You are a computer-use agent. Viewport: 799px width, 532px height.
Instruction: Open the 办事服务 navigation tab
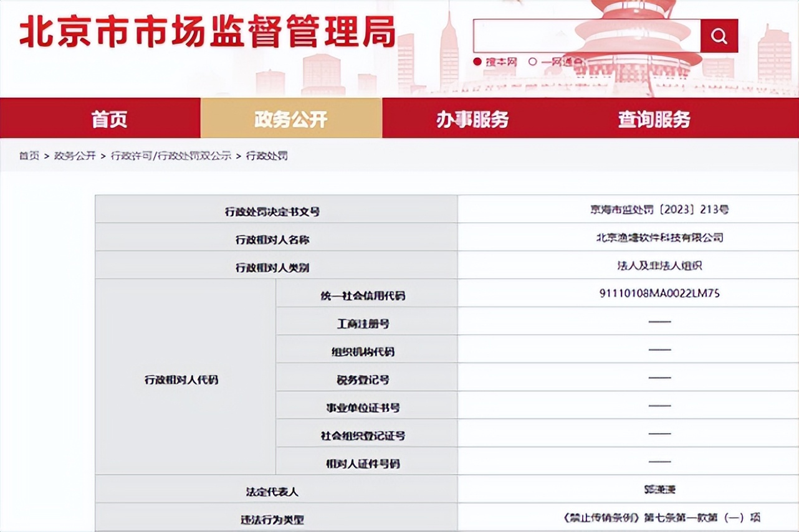coord(471,118)
